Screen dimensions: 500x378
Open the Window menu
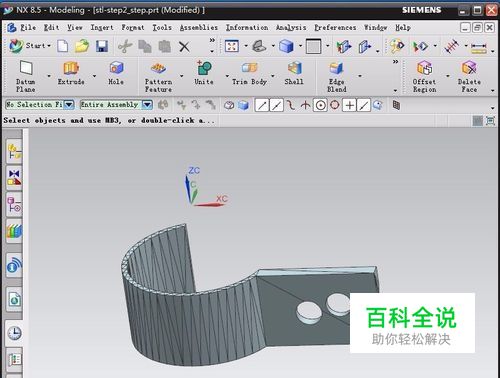point(376,27)
